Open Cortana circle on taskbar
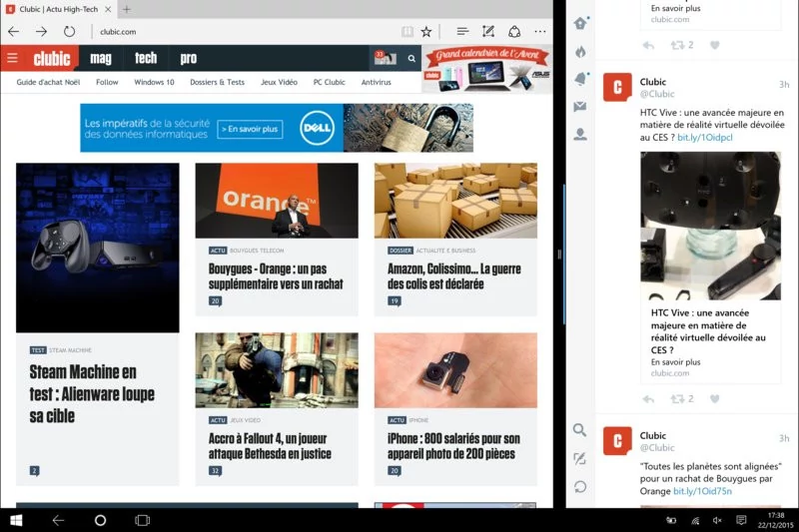The image size is (799, 532). pyautogui.click(x=101, y=520)
